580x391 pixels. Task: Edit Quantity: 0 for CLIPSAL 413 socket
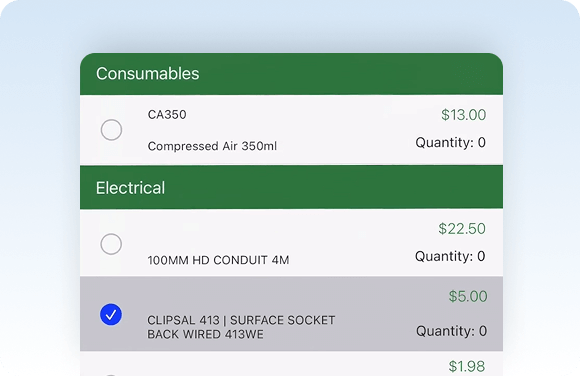451,331
